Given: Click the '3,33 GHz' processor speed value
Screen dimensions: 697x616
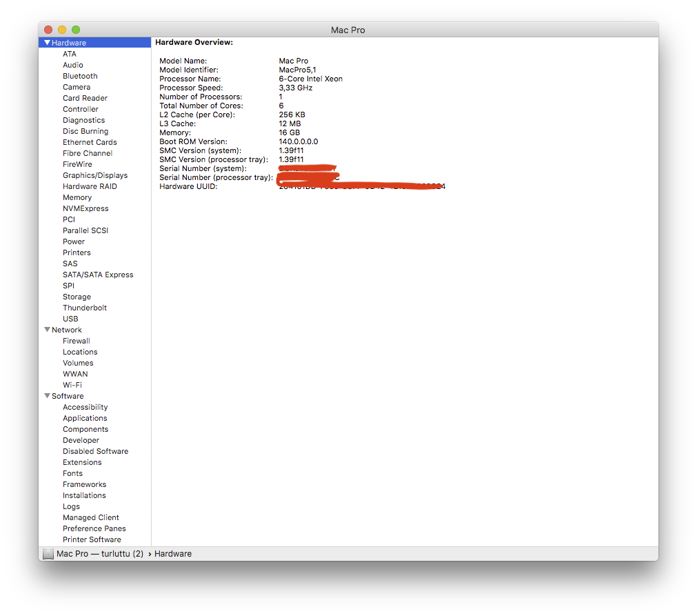Looking at the screenshot, I should 296,88.
